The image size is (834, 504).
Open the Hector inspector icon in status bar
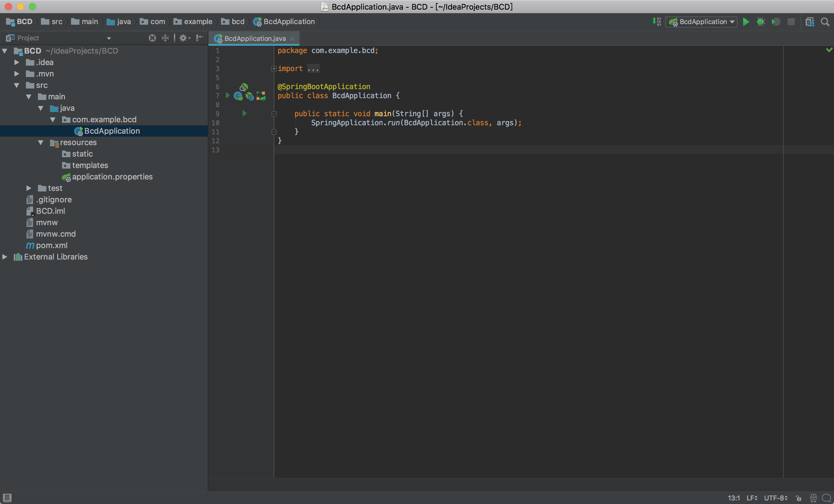tap(813, 498)
